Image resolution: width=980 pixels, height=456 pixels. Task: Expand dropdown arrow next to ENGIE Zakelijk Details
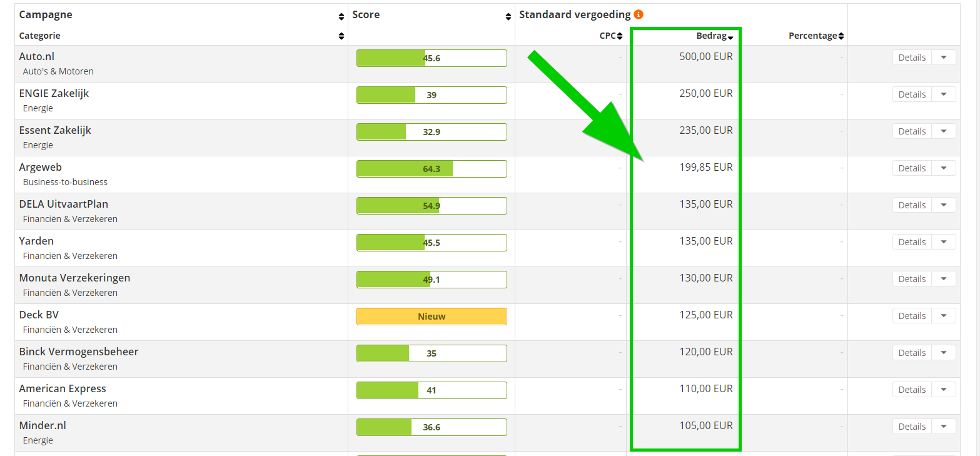[x=944, y=94]
